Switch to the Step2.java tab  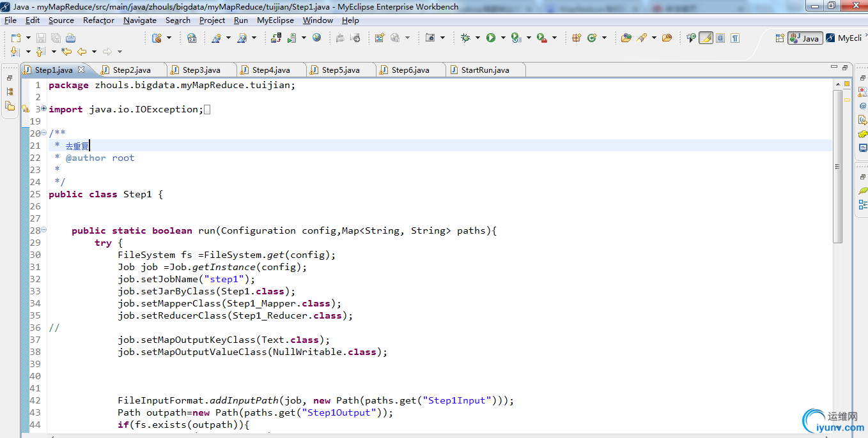pos(132,70)
